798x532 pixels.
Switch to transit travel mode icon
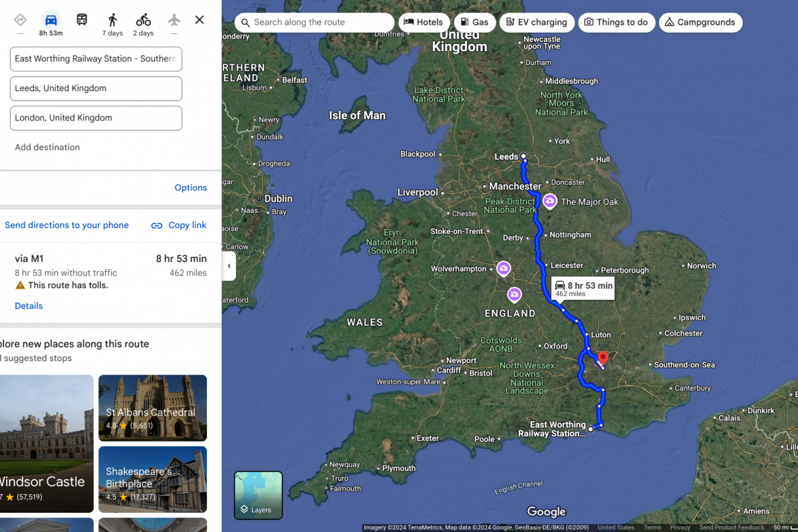click(x=82, y=20)
